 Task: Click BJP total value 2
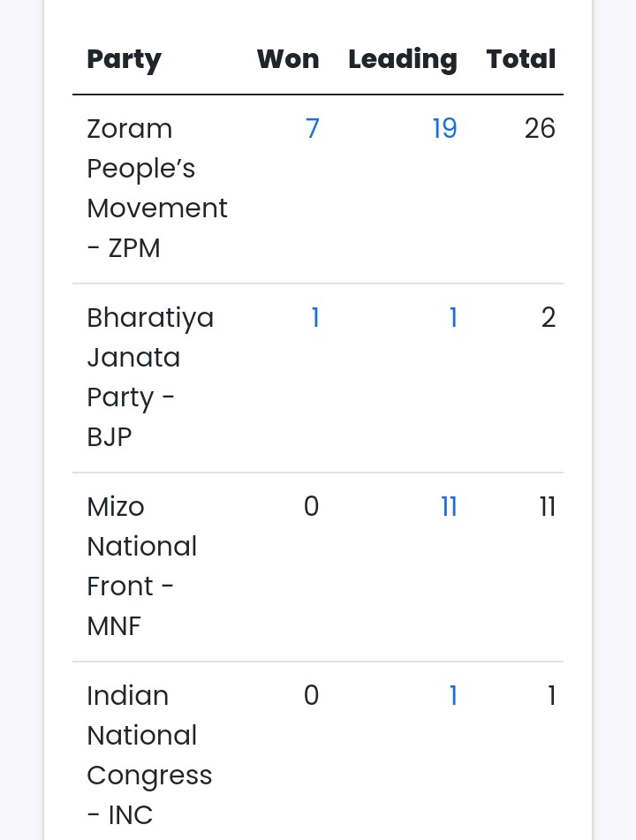(x=549, y=318)
